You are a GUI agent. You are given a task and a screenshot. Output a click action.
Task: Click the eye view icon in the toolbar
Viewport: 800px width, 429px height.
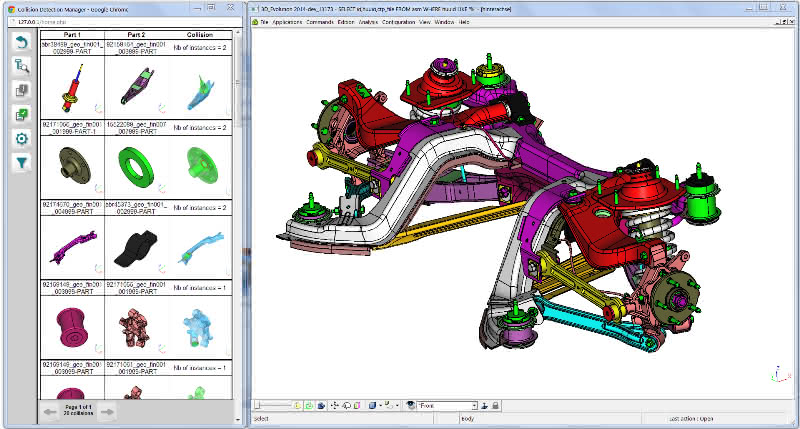[411, 406]
